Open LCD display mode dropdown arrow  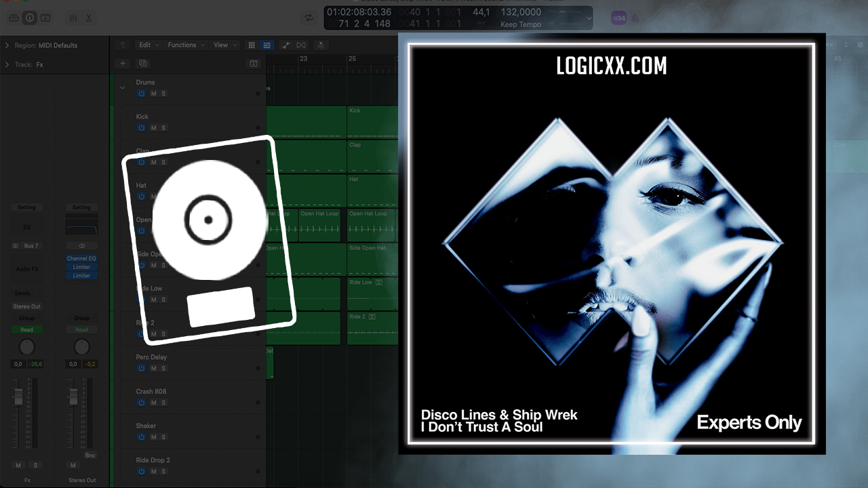(x=588, y=18)
